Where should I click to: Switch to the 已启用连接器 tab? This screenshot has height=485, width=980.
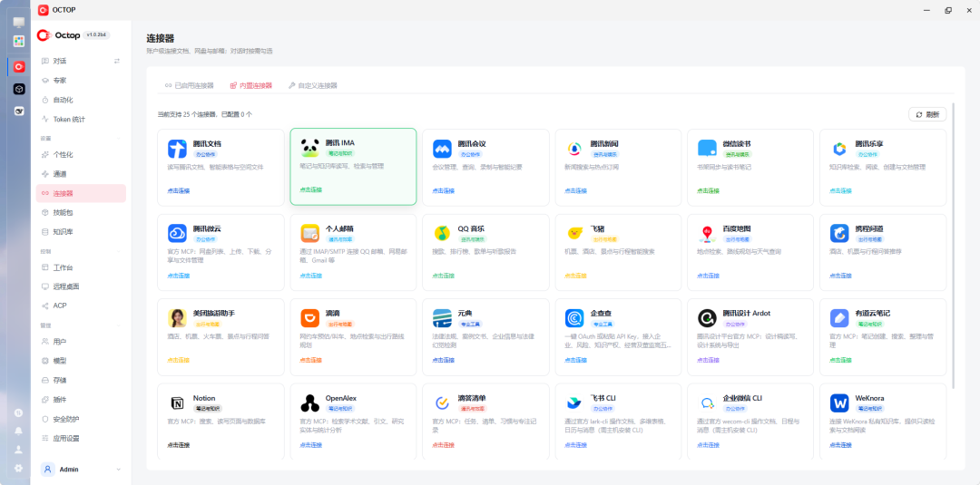coord(190,85)
